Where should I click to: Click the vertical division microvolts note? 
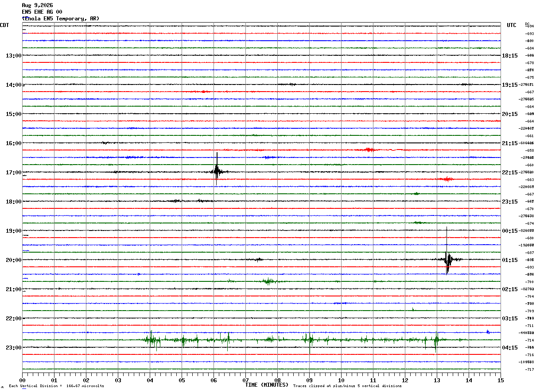tap(56, 386)
